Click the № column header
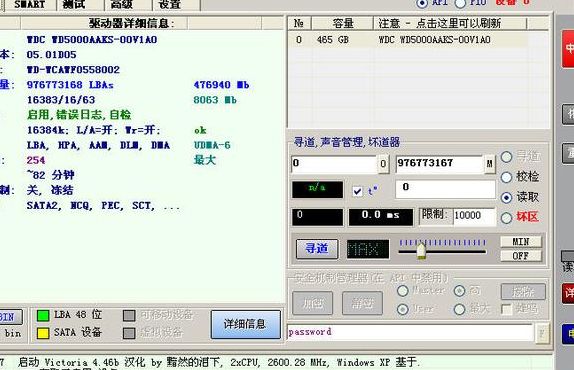The height and width of the screenshot is (370, 574). pyautogui.click(x=299, y=23)
